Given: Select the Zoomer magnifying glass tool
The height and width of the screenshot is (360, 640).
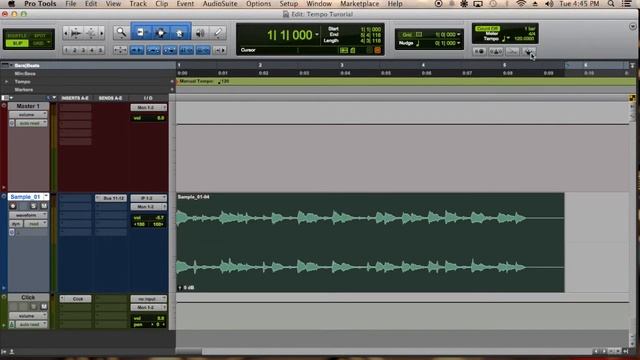Looking at the screenshot, I should [x=121, y=33].
